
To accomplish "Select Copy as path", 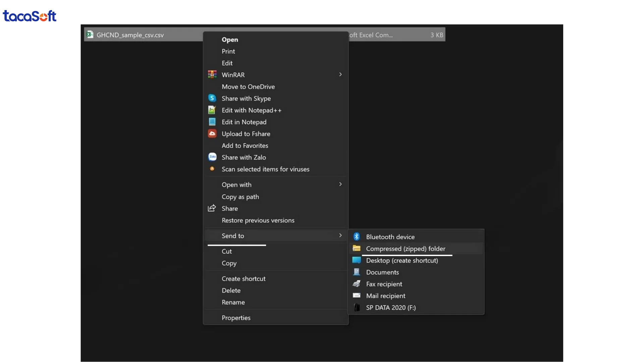I will pyautogui.click(x=276, y=197).
